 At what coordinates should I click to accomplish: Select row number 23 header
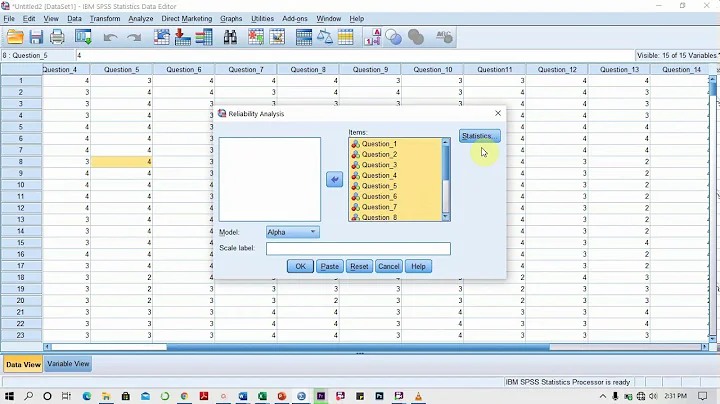pyautogui.click(x=21, y=335)
